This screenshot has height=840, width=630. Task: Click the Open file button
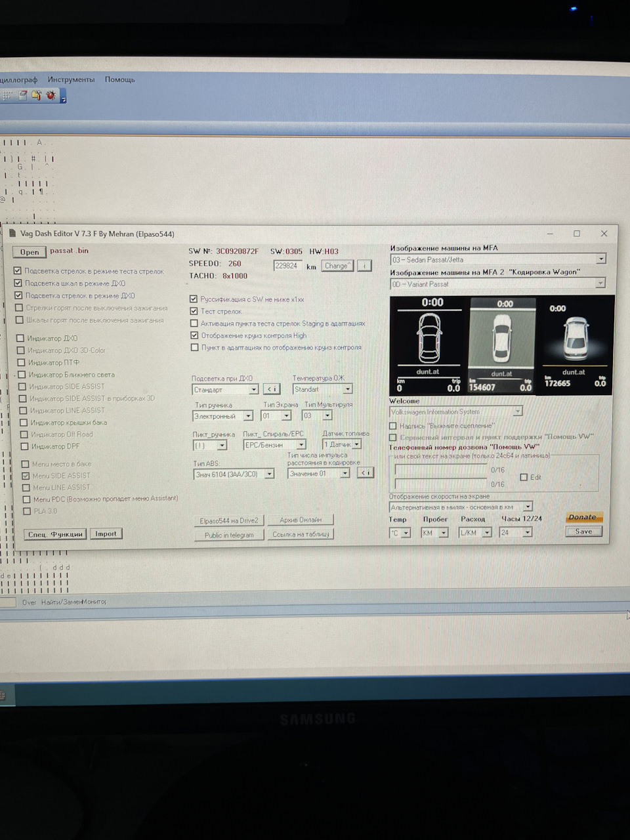30,252
